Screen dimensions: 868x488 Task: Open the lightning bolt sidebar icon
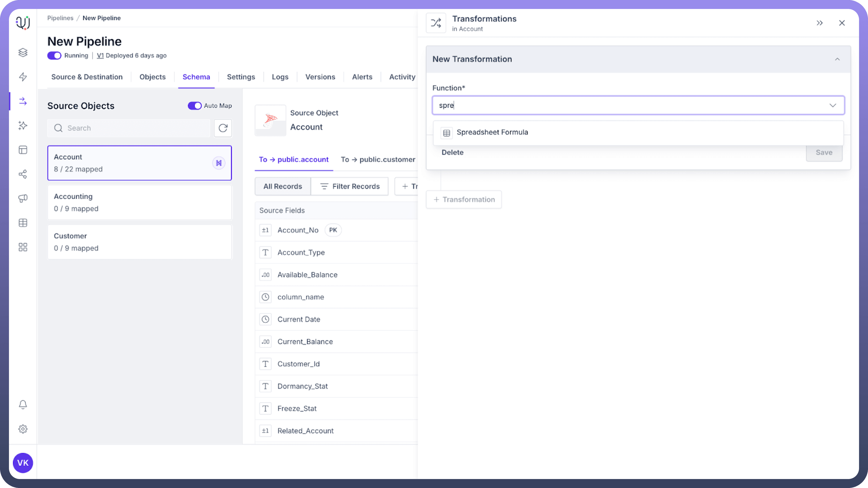(x=23, y=77)
